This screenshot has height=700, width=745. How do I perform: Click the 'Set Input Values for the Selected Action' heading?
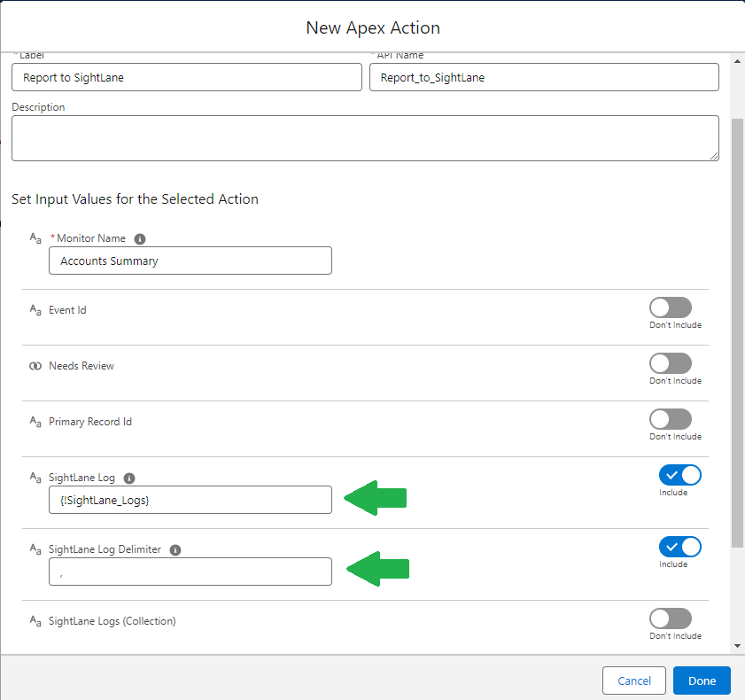coord(135,199)
